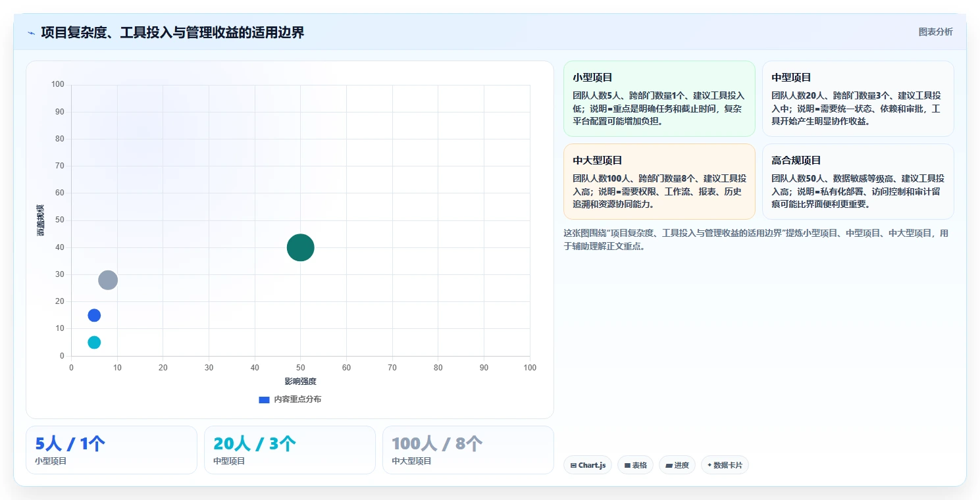Screen dimensions: 980x500
Task: Click the 表格 tag
Action: pos(635,465)
